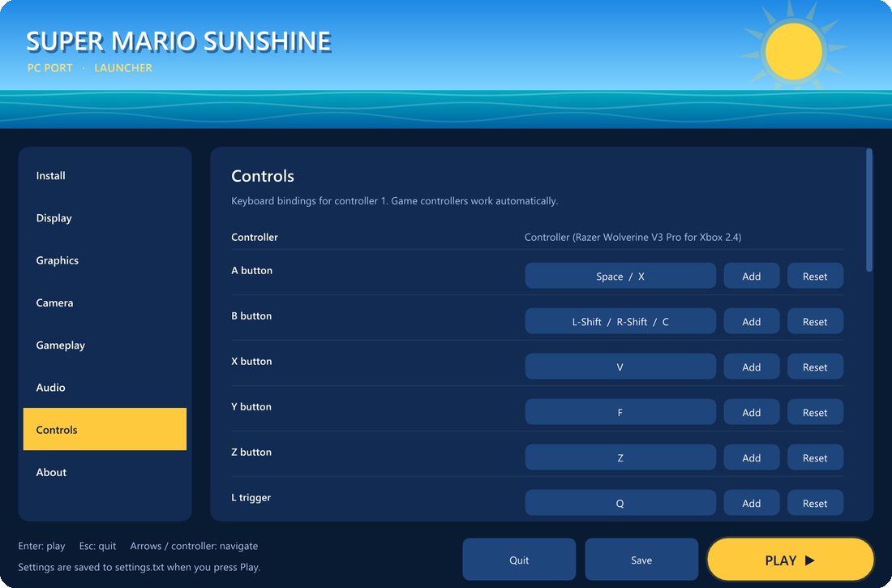892x588 pixels.
Task: Reset the B button binding
Action: 815,322
